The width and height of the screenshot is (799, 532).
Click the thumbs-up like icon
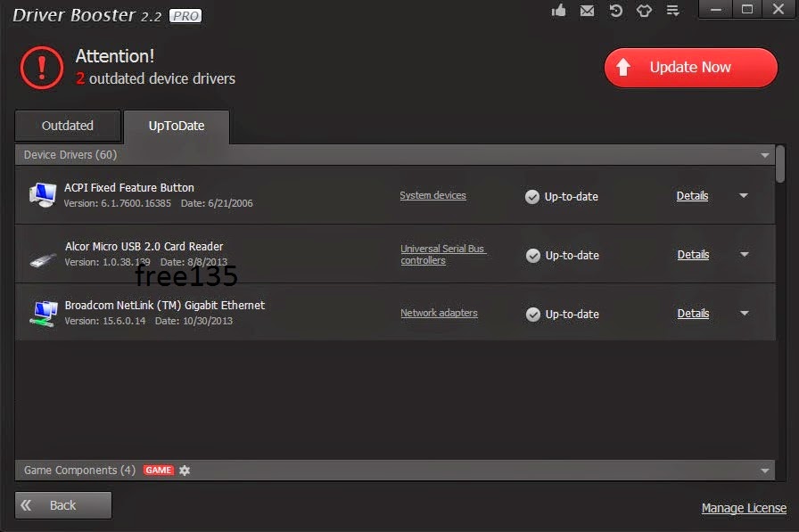pyautogui.click(x=558, y=10)
